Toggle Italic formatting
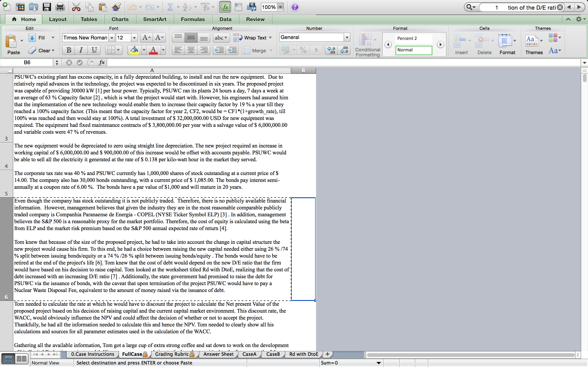 (x=81, y=50)
